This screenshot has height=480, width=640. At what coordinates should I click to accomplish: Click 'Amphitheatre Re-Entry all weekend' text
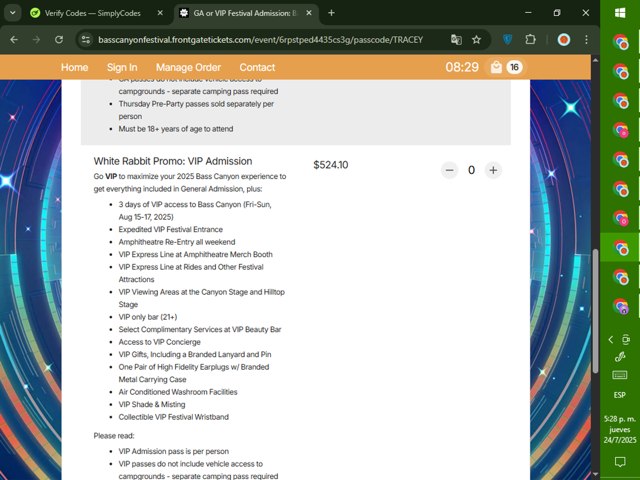[177, 242]
